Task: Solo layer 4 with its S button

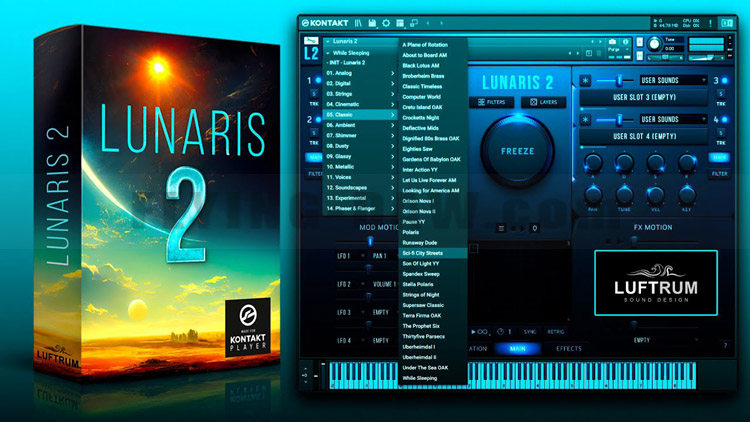Action: (x=721, y=133)
